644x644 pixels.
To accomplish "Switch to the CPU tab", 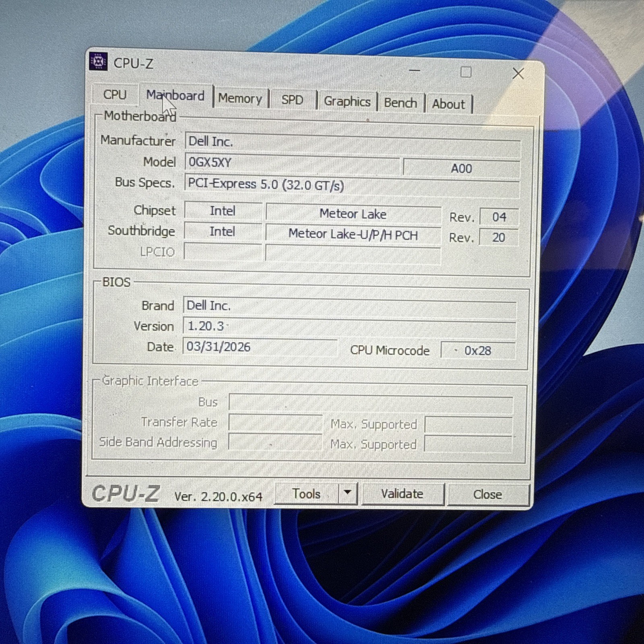I will (115, 95).
